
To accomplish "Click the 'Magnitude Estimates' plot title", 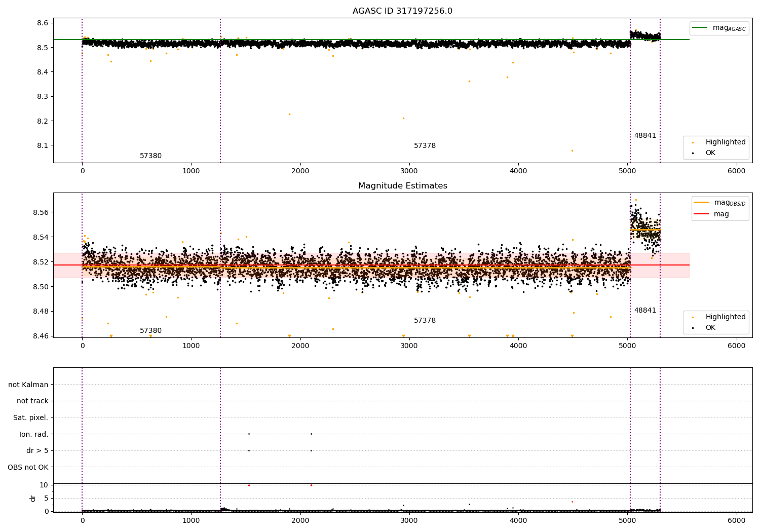I will [402, 186].
